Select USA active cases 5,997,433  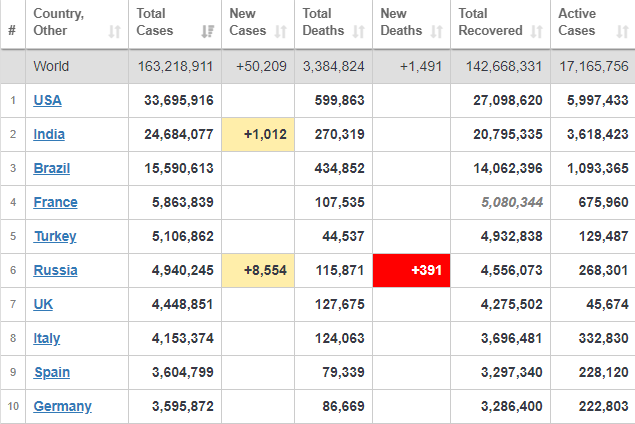598,100
